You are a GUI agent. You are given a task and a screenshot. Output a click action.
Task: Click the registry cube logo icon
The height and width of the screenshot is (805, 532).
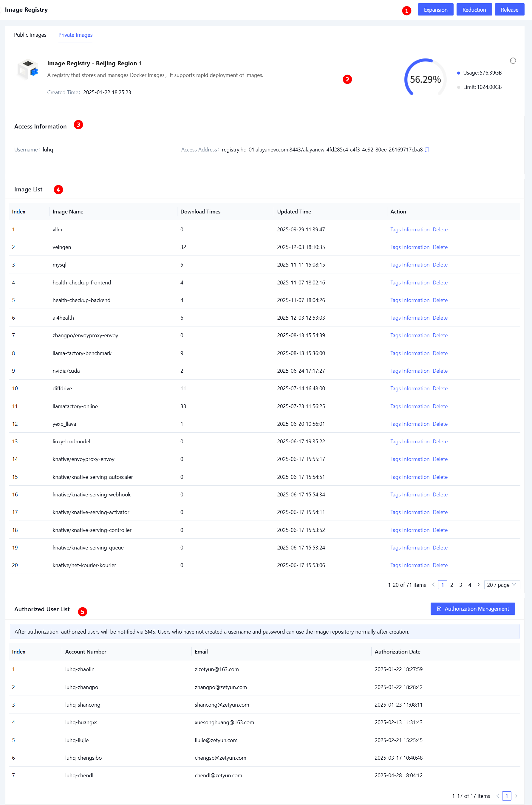[28, 69]
